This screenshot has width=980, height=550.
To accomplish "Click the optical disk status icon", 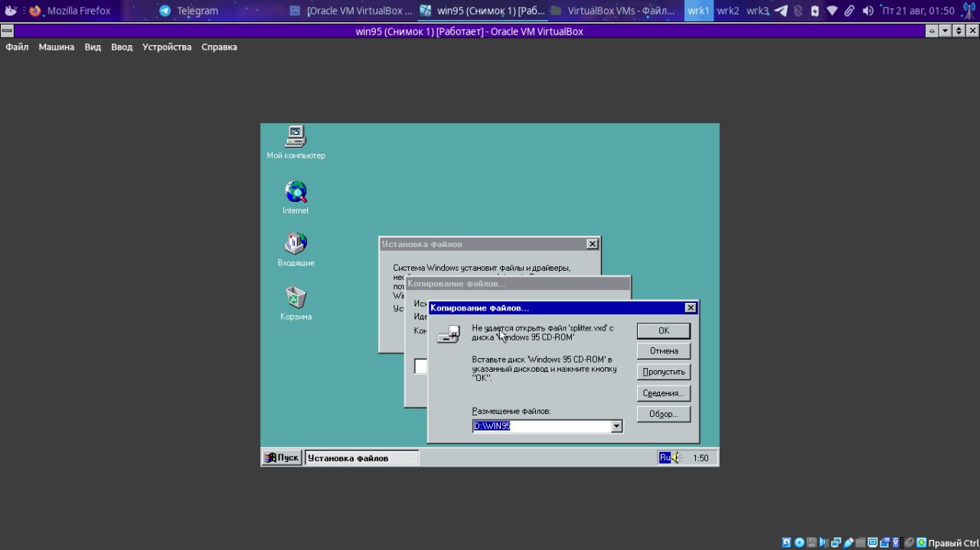I will pyautogui.click(x=799, y=542).
